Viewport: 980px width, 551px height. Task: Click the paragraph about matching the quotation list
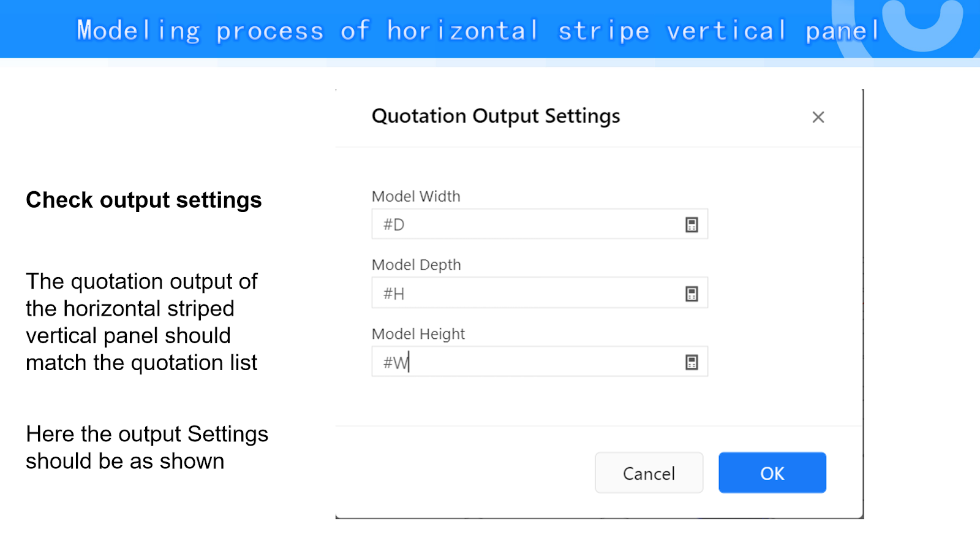[141, 322]
